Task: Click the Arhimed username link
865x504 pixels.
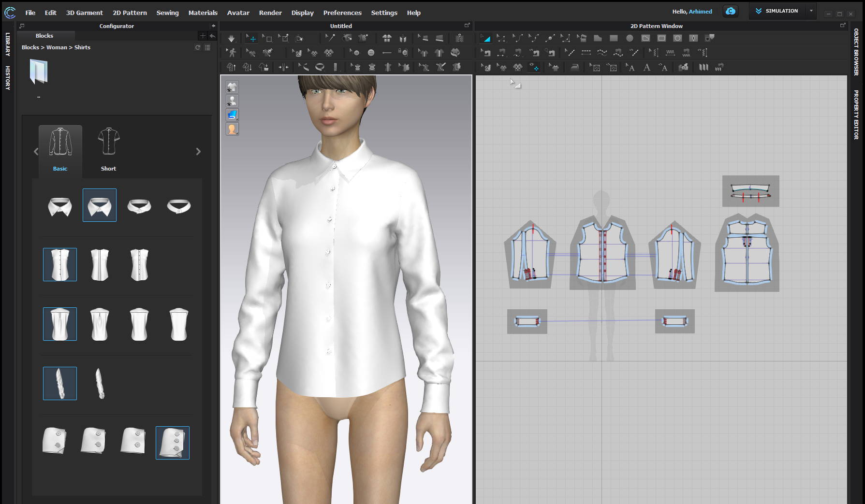Action: pyautogui.click(x=700, y=11)
